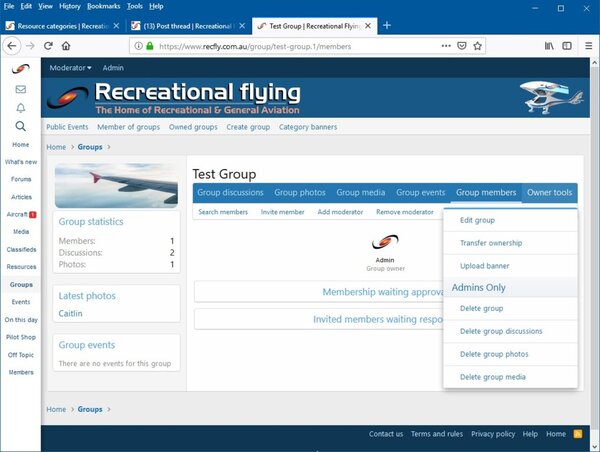Click the browser home icon
Image resolution: width=600 pixels, height=452 pixels.
66,45
